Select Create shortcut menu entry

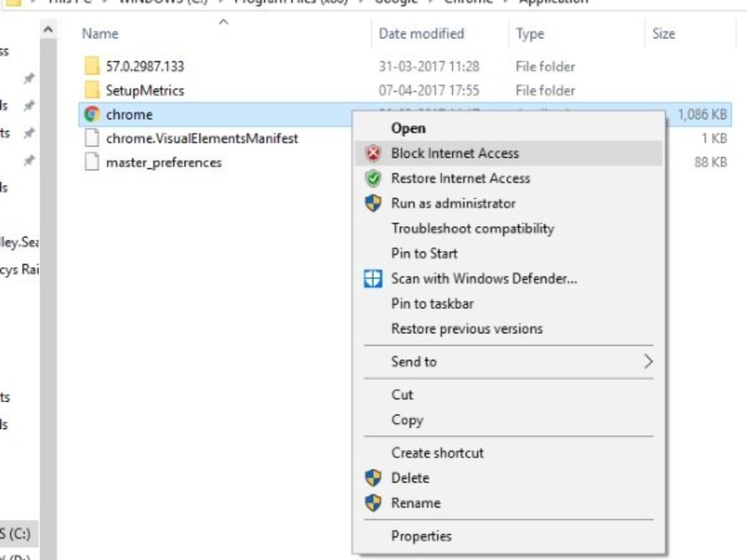coord(437,453)
